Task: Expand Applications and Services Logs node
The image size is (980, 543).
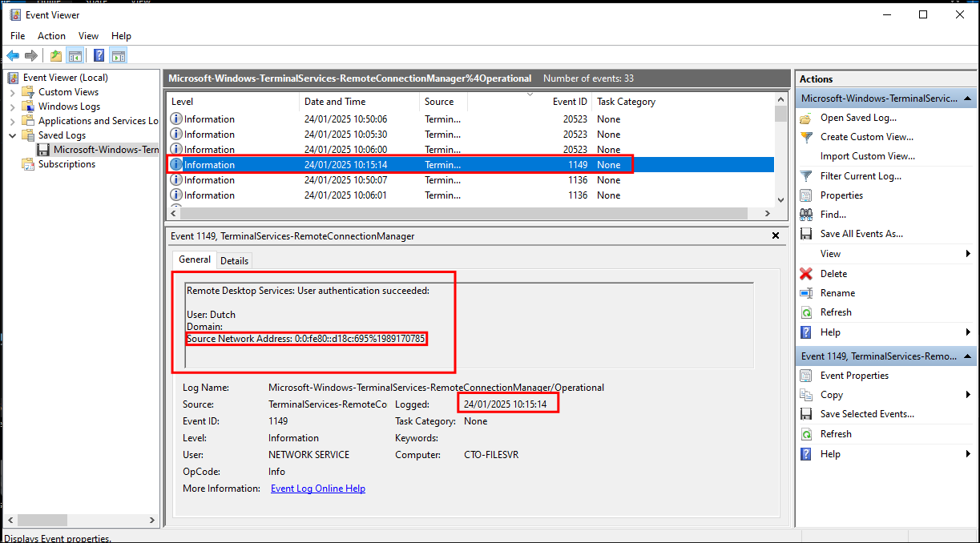Action: tap(13, 121)
